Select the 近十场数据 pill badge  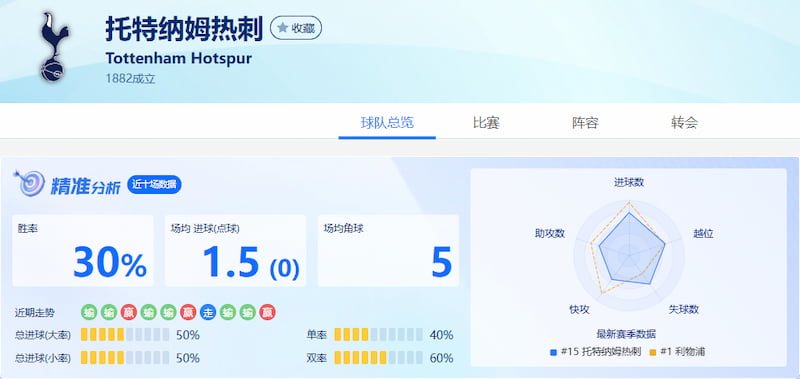[154, 185]
